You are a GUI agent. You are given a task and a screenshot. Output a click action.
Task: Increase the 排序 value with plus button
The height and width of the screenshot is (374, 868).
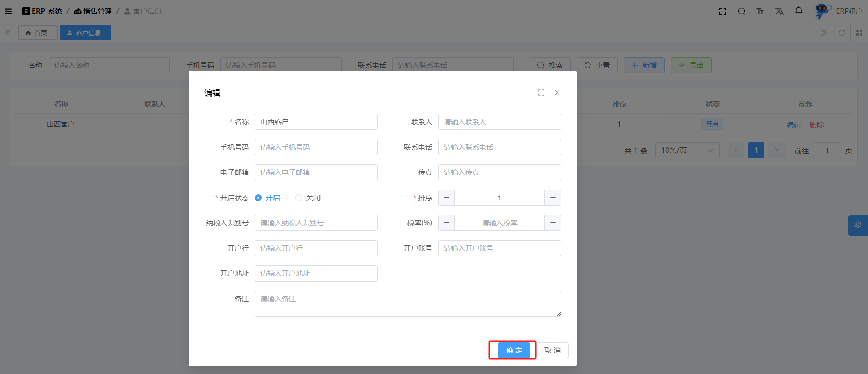click(x=553, y=198)
